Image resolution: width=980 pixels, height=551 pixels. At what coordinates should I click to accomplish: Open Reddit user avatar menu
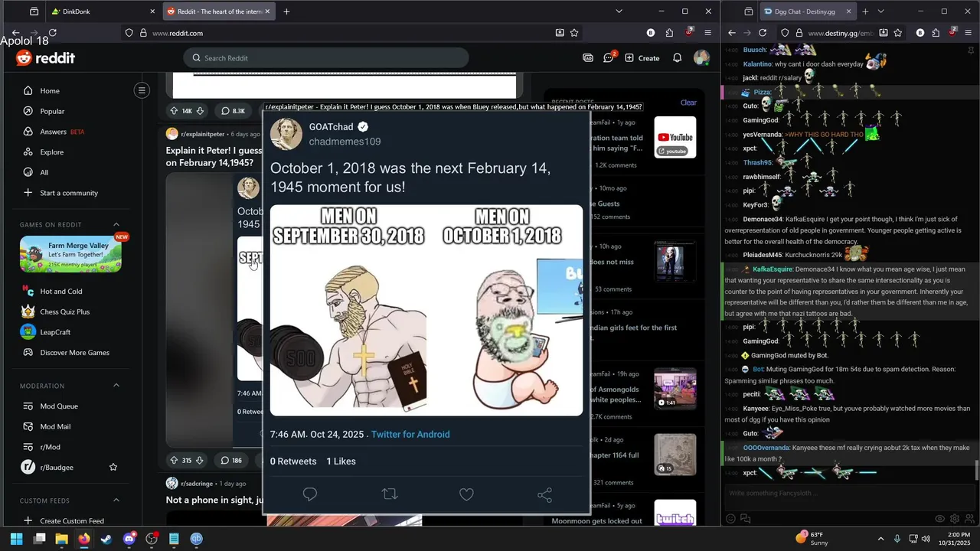click(701, 57)
